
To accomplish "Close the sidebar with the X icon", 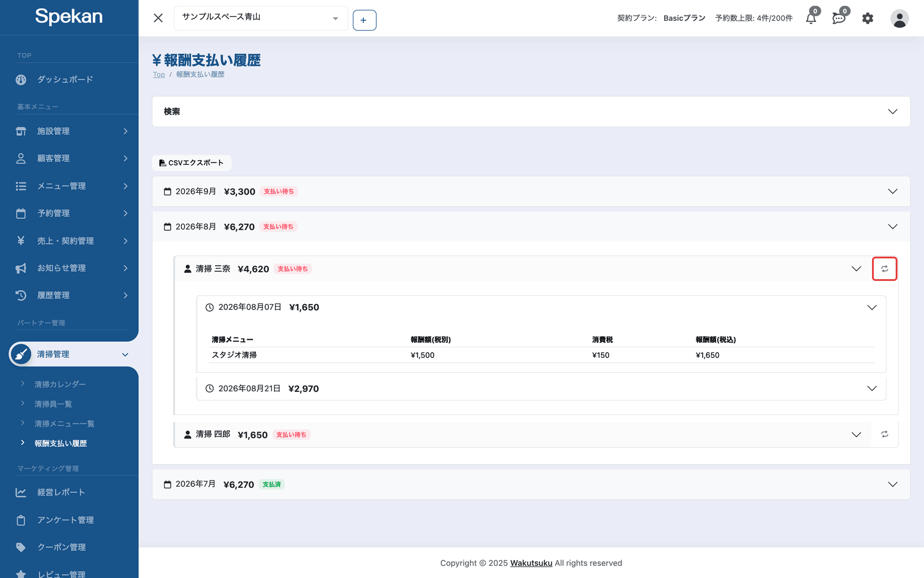I will (x=158, y=18).
